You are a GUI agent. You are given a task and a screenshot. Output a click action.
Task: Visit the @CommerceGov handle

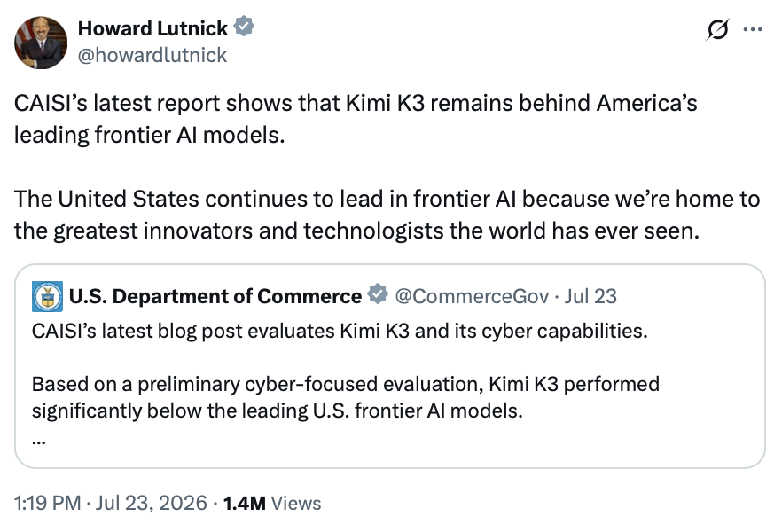(x=472, y=296)
